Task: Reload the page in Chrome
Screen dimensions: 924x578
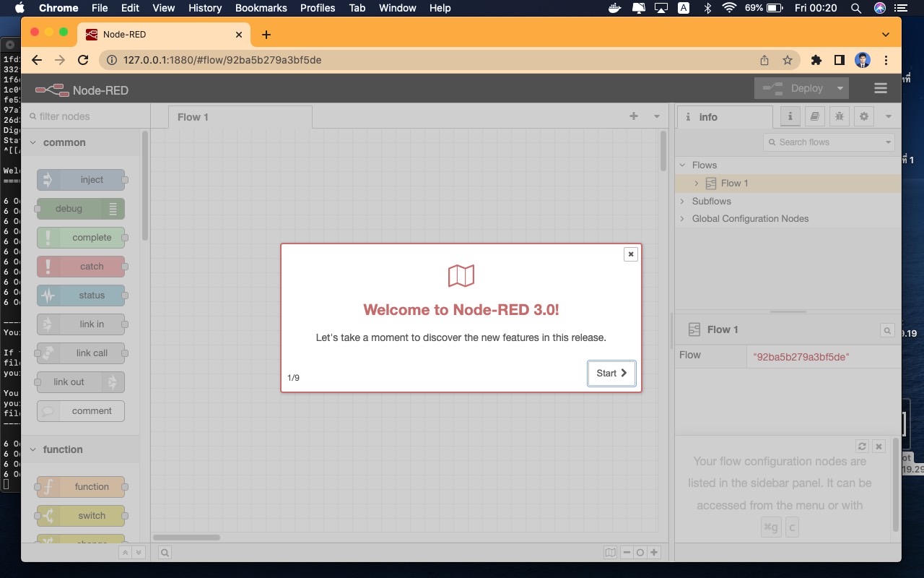Action: (83, 60)
